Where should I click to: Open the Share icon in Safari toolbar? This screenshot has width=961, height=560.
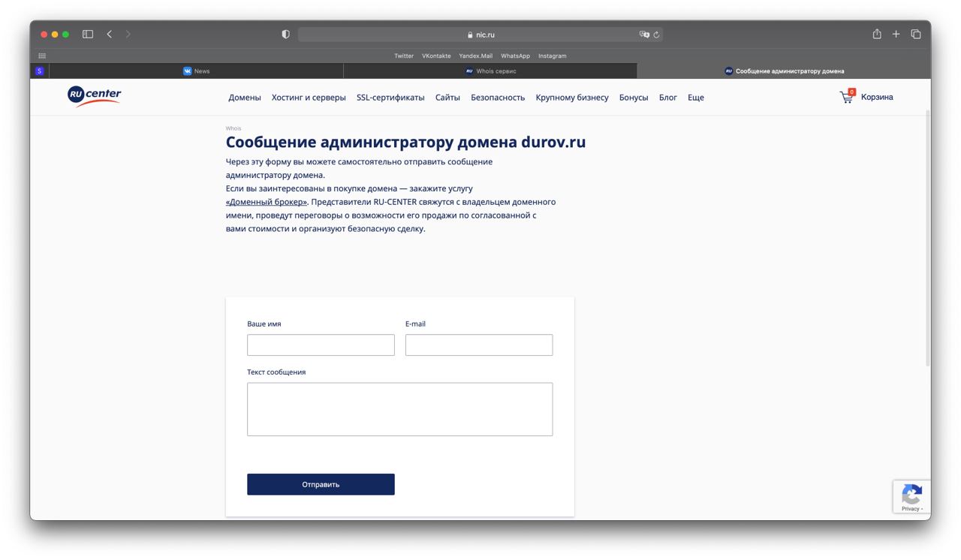877,34
